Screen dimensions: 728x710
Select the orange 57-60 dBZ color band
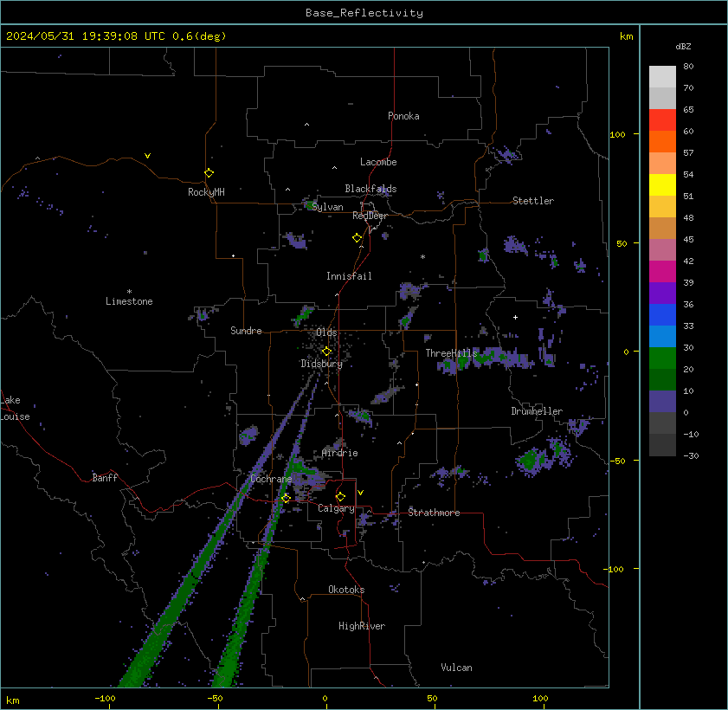pyautogui.click(x=662, y=142)
